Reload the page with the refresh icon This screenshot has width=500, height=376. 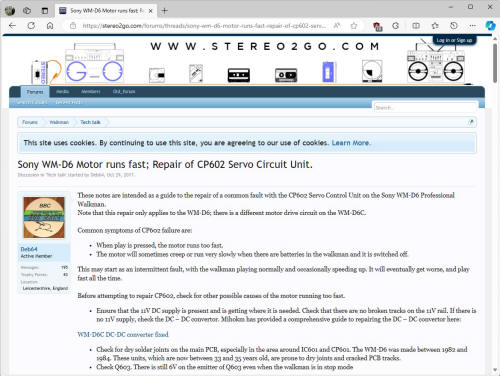click(31, 26)
